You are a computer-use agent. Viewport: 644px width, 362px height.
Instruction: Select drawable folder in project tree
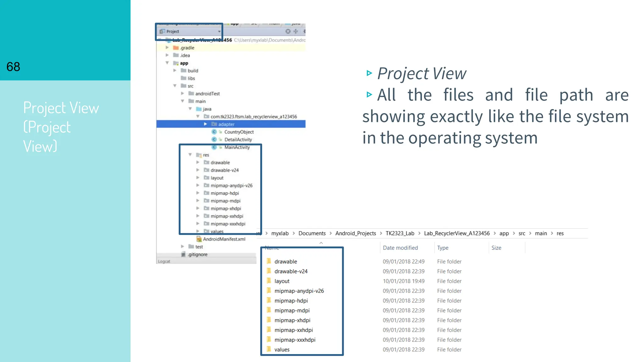[220, 162]
